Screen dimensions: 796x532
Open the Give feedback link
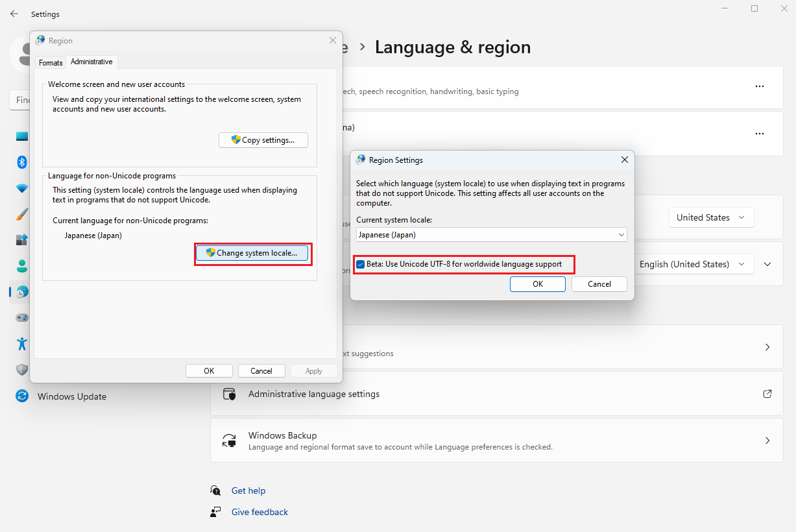259,512
